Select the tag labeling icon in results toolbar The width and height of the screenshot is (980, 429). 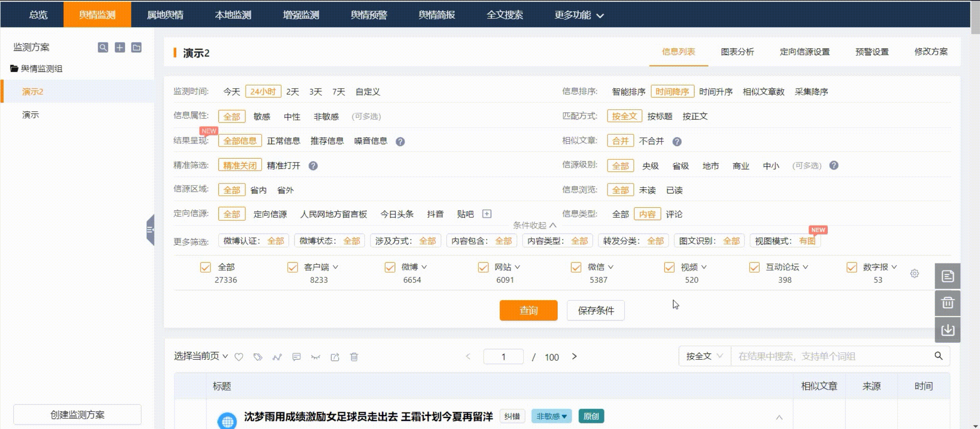(x=258, y=357)
